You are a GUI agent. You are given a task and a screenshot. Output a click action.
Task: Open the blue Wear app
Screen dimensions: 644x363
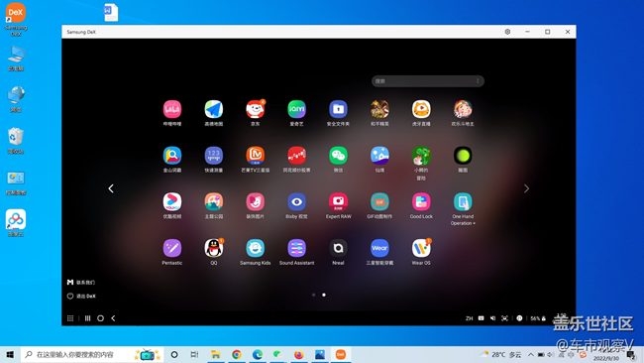[x=379, y=248]
